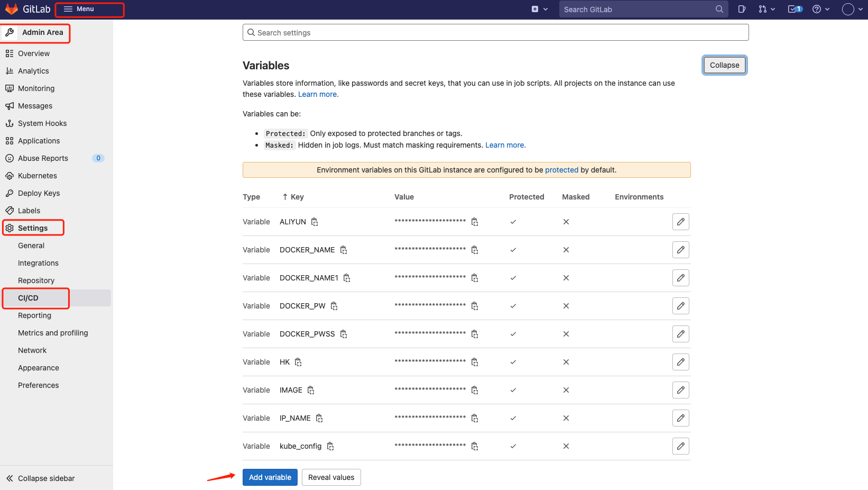The image size is (868, 490).
Task: Open General settings sub-item
Action: [31, 246]
